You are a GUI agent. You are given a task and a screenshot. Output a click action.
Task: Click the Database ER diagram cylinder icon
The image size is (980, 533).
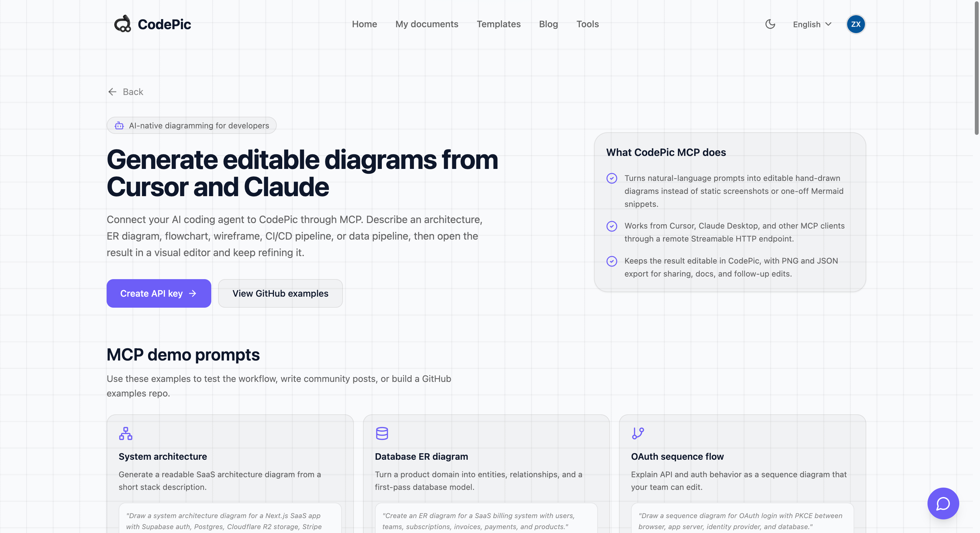(382, 433)
